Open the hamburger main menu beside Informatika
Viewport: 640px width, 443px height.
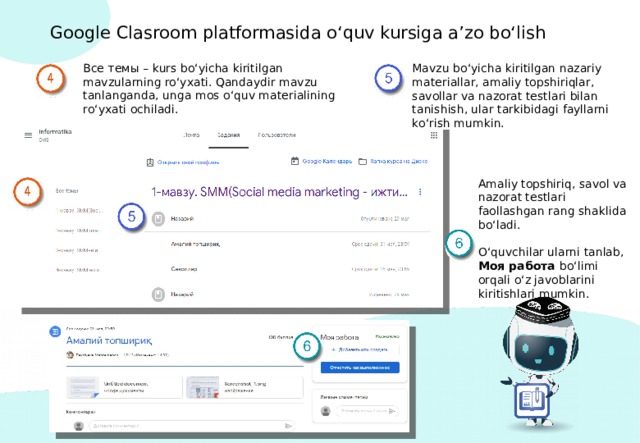pos(28,135)
